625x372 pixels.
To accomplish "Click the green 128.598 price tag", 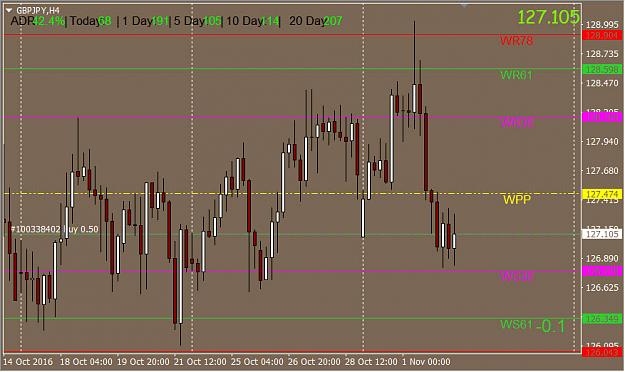I will point(602,69).
